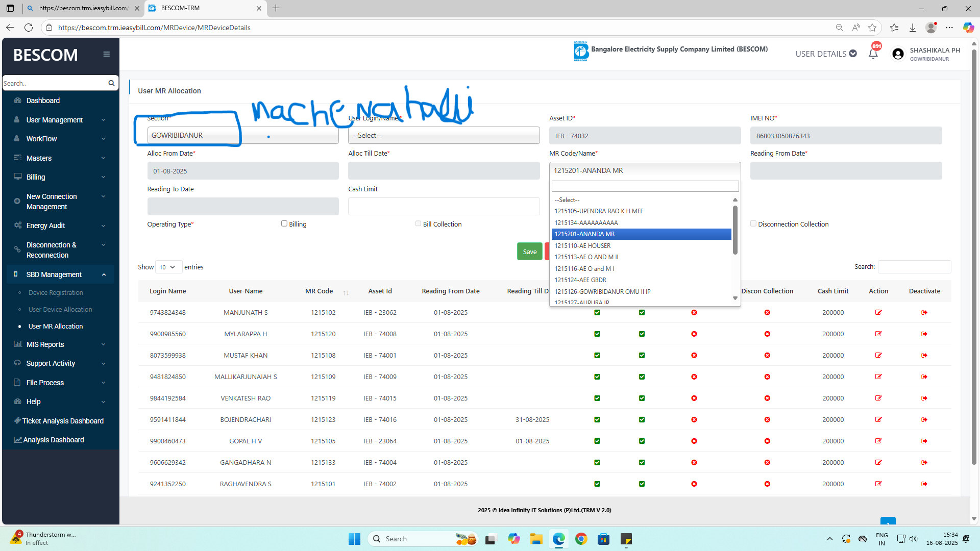Toggle the hamburger sidebar menu icon
Image resolution: width=980 pixels, height=551 pixels.
tap(106, 54)
